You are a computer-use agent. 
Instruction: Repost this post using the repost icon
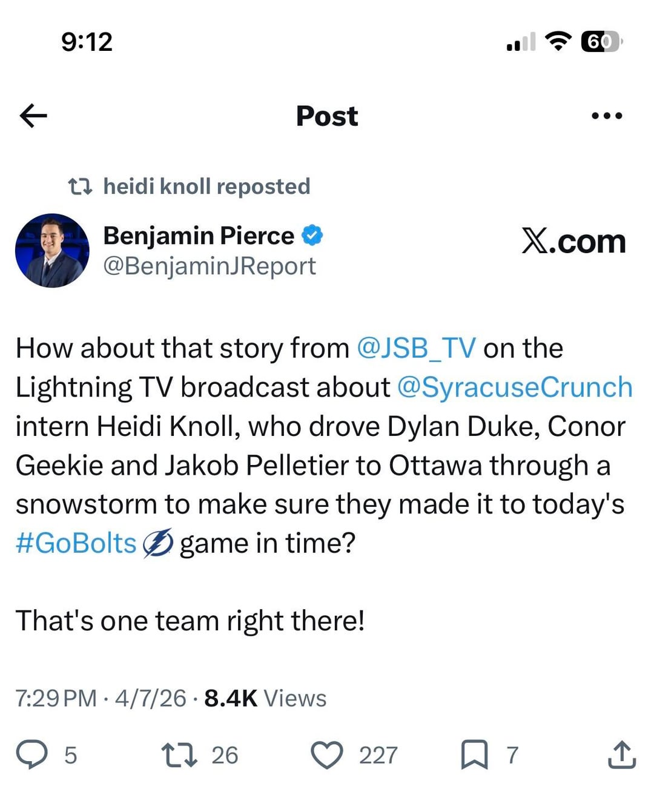click(x=179, y=755)
